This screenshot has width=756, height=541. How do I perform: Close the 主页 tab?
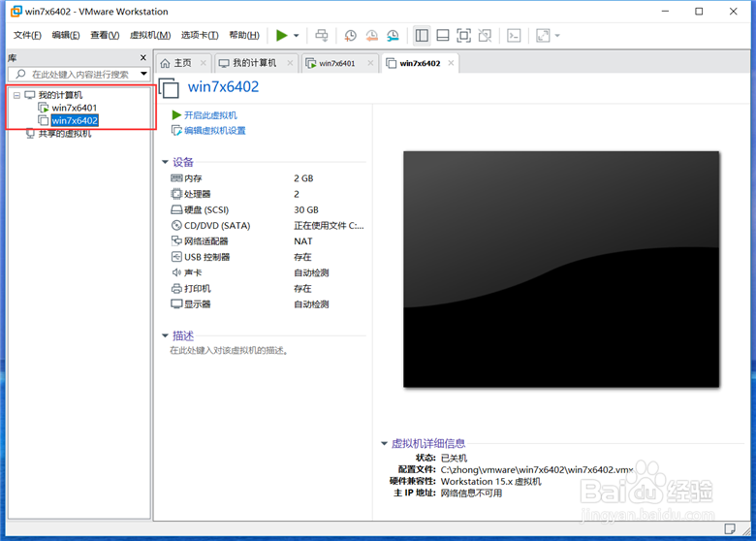[x=203, y=63]
